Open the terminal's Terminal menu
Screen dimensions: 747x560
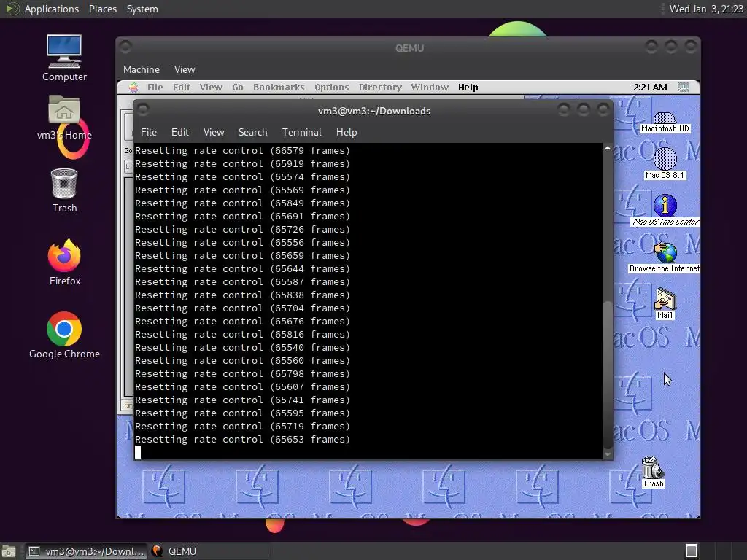(x=301, y=133)
